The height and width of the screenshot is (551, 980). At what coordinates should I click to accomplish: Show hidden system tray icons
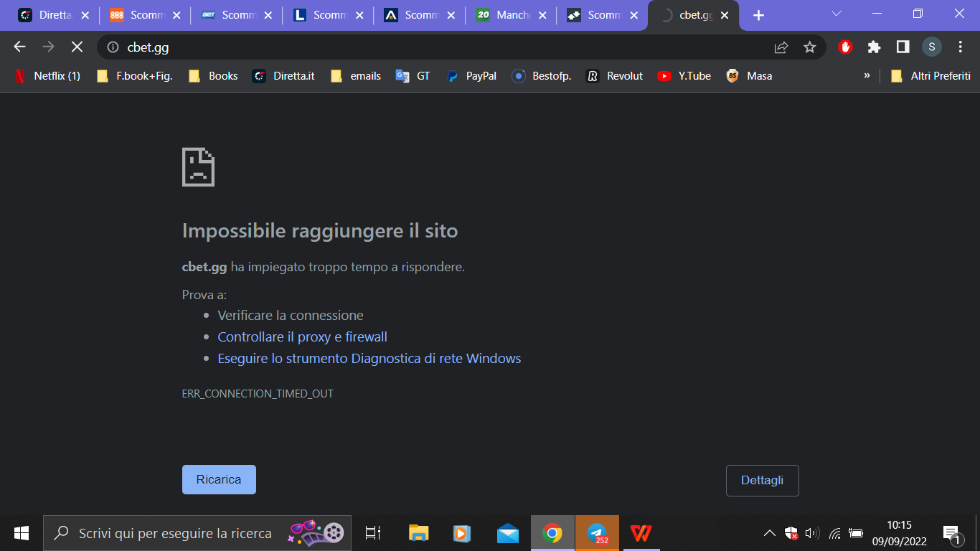pos(769,533)
